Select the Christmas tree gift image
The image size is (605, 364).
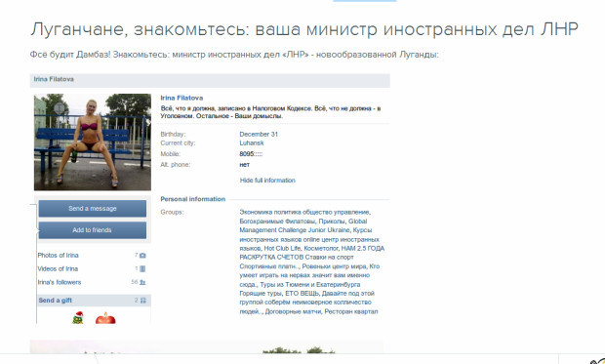(78, 318)
